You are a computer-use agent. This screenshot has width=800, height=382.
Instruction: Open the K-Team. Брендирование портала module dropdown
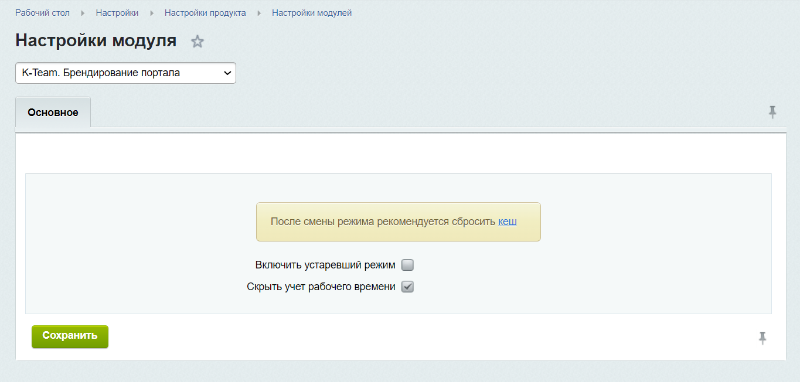[126, 73]
